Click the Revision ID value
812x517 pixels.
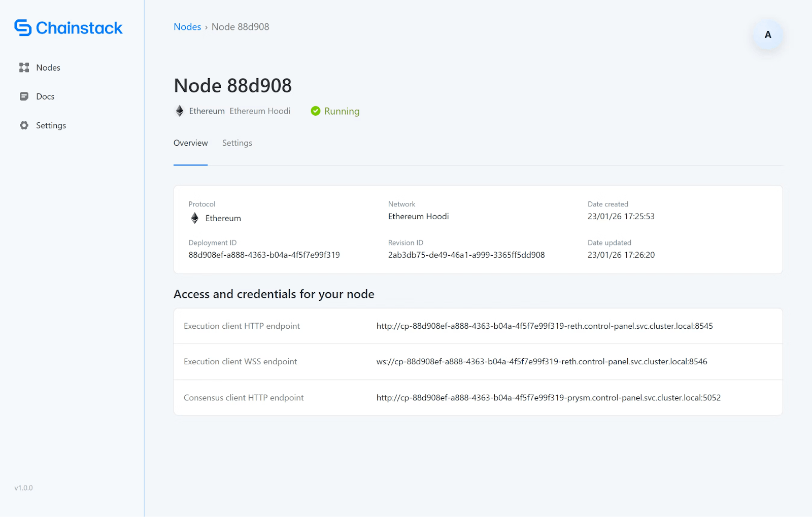466,255
